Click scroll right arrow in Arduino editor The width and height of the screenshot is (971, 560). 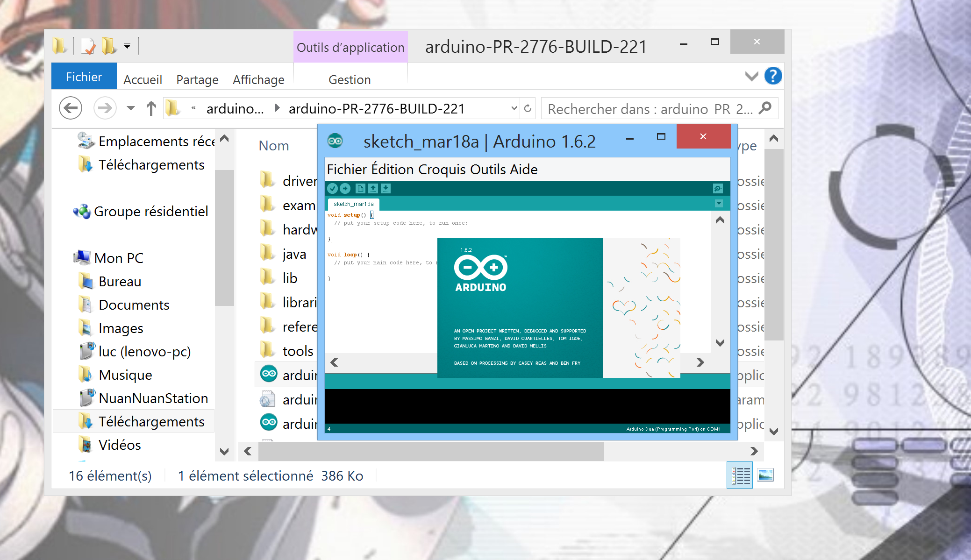pos(700,362)
